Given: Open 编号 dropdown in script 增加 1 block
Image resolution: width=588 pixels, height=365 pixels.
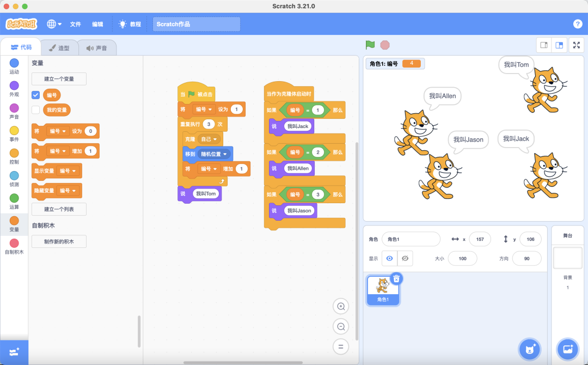Looking at the screenshot, I should click(x=209, y=169).
